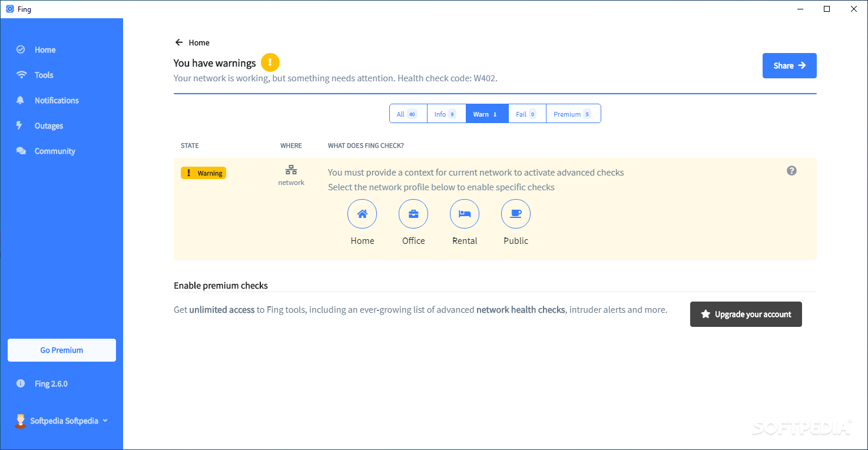Click the 'network' label under topology icon
This screenshot has height=450, width=868.
pyautogui.click(x=291, y=183)
